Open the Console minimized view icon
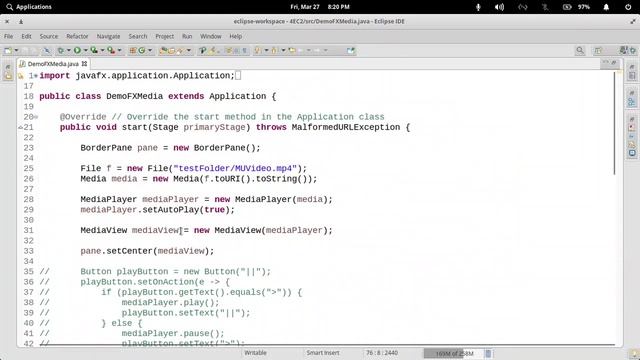This screenshot has height=360, width=640. 632,153
